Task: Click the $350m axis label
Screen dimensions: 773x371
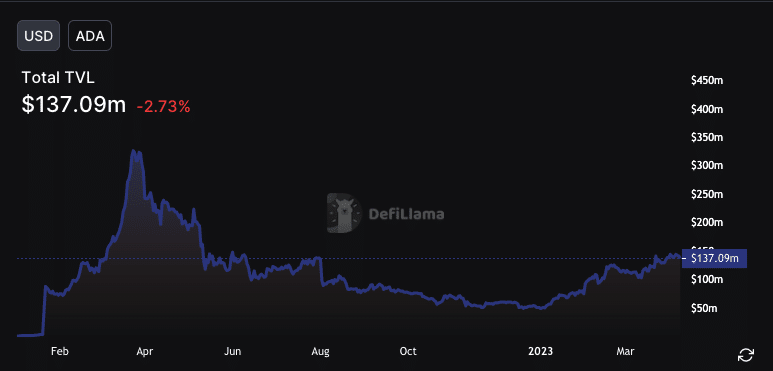Action: point(707,137)
